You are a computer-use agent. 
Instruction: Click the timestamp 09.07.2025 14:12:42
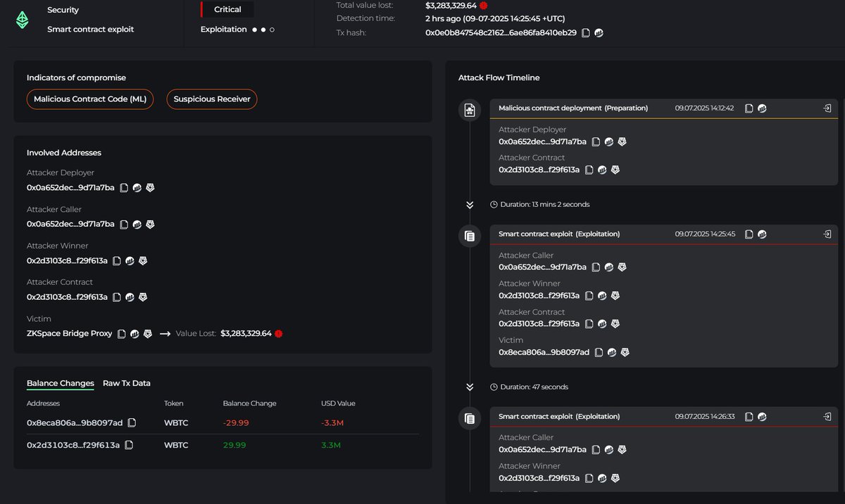(704, 108)
